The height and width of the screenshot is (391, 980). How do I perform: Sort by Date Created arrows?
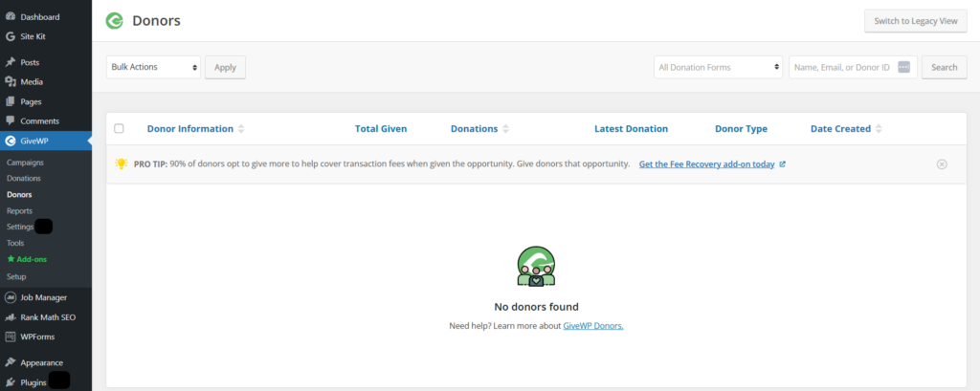coord(879,129)
